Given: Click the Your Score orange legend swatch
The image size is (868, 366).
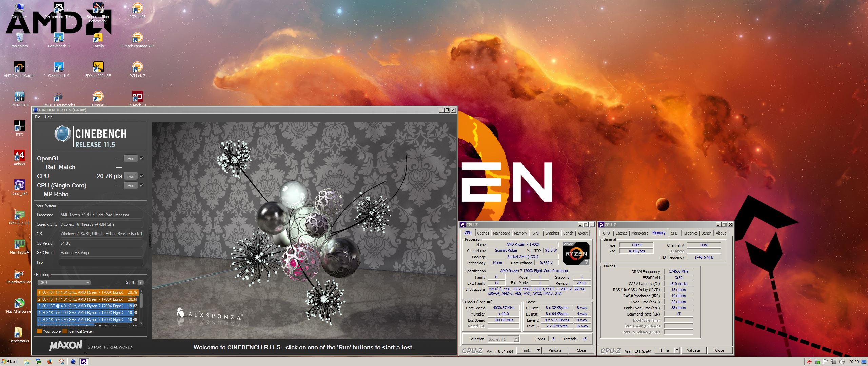Looking at the screenshot, I should coord(39,331).
